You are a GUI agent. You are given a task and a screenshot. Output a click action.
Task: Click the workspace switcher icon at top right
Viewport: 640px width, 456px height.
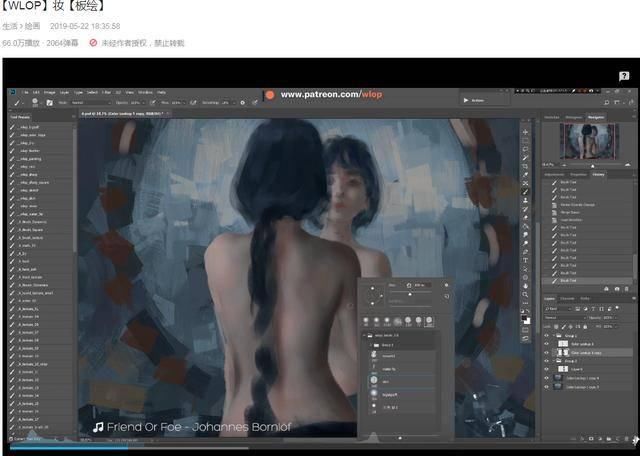617,102
